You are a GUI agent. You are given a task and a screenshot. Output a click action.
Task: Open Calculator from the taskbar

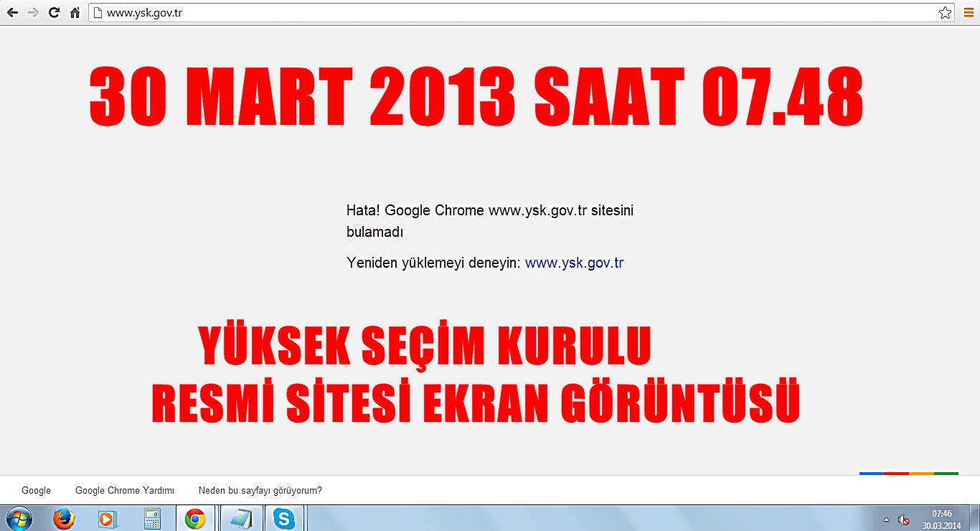[151, 518]
